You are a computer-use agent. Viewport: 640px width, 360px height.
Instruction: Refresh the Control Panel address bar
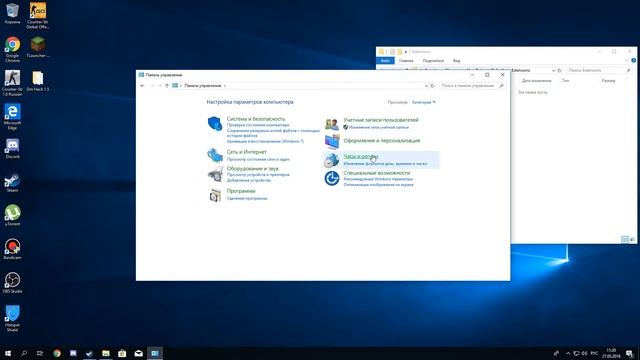pyautogui.click(x=433, y=86)
